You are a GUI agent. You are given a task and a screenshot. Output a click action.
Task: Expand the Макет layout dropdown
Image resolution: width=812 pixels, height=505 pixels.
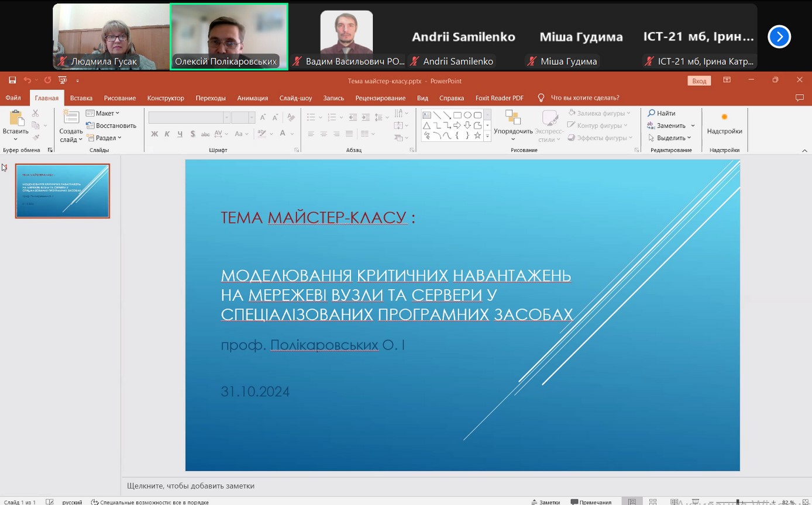(x=102, y=113)
